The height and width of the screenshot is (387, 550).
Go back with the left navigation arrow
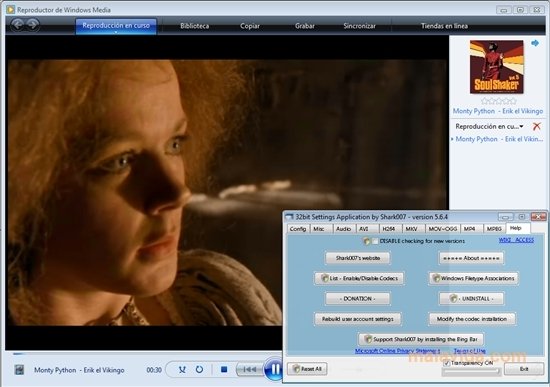[18, 24]
